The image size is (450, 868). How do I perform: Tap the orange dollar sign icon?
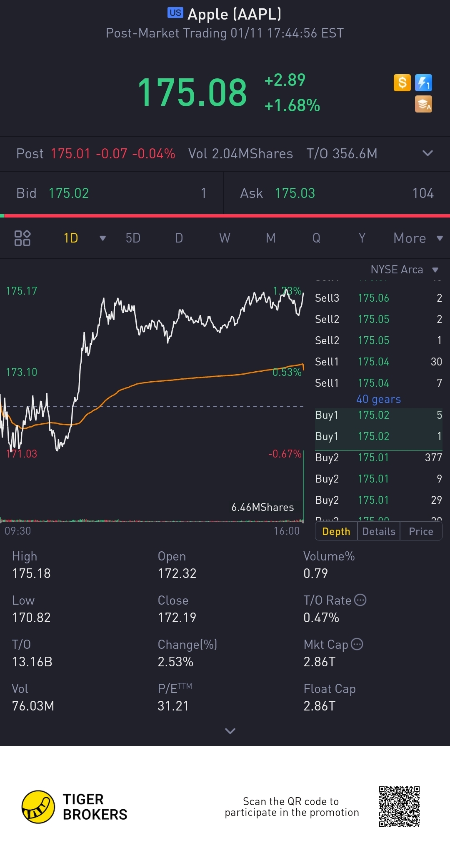click(x=402, y=83)
